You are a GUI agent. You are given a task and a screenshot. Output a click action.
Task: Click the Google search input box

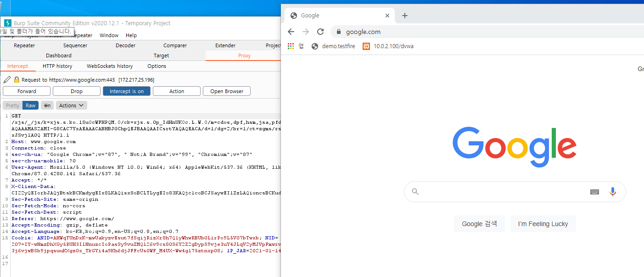click(x=515, y=192)
